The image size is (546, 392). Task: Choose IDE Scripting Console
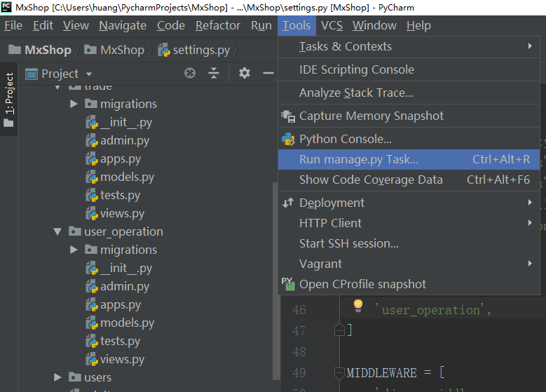pyautogui.click(x=409, y=69)
